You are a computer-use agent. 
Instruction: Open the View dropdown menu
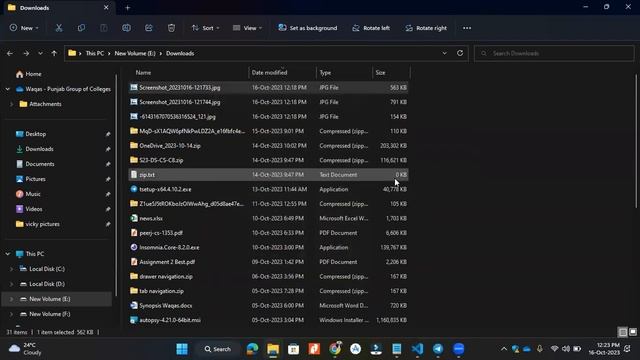click(247, 28)
